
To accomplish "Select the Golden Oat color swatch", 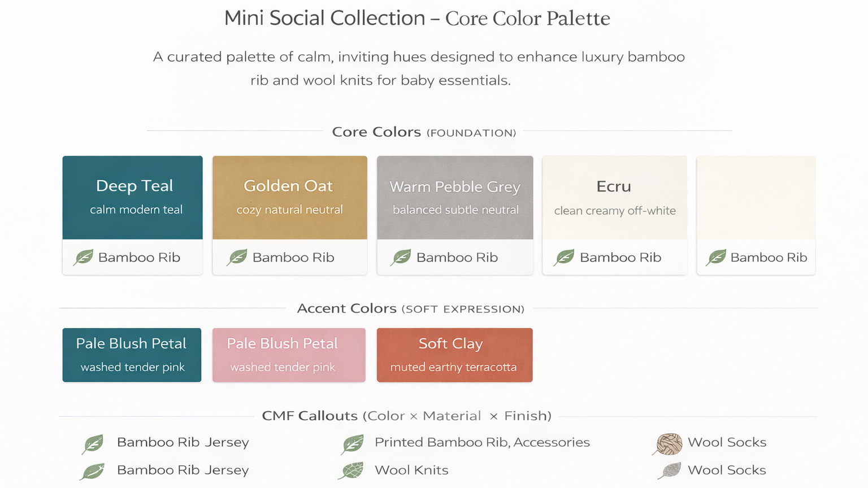I will [x=289, y=198].
